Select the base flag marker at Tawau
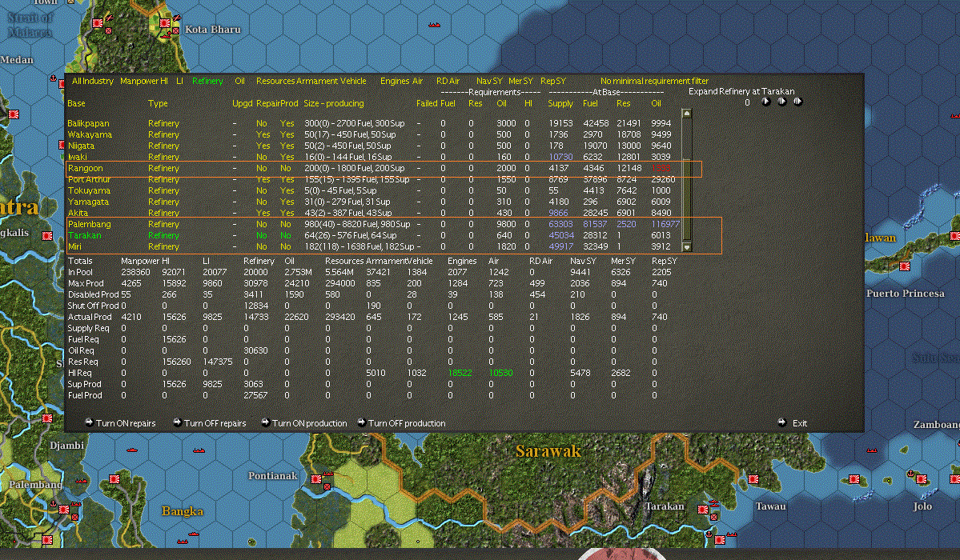This screenshot has width=960, height=560. 753,479
